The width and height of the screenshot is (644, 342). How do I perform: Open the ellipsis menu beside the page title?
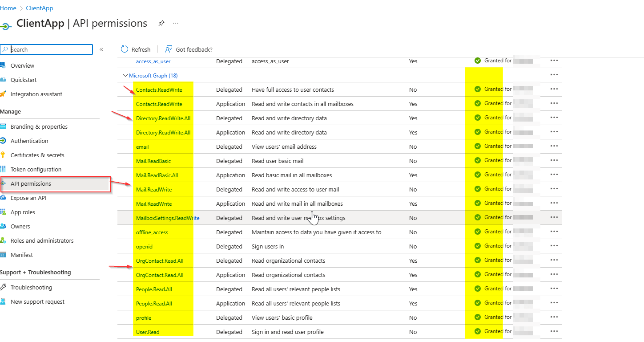point(175,23)
